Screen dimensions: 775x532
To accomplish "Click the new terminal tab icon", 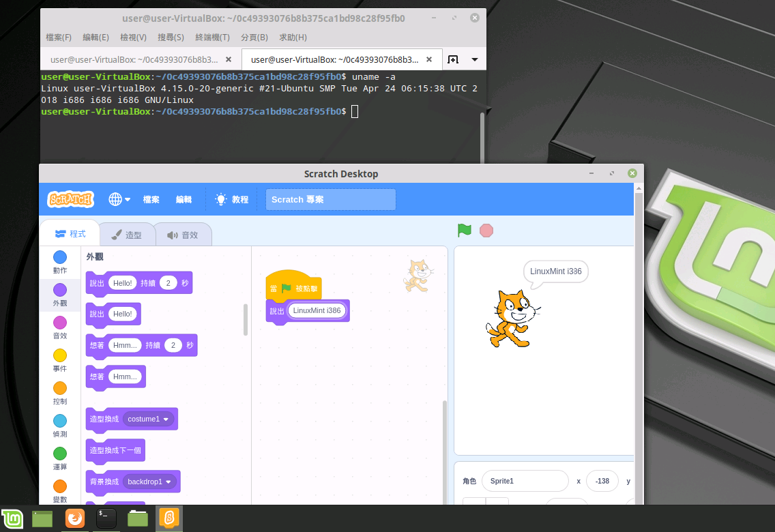I will pyautogui.click(x=453, y=59).
